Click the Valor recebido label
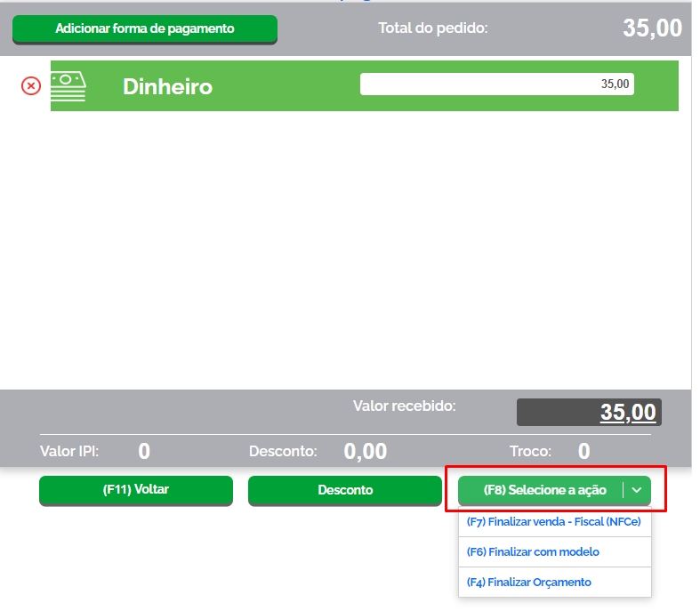This screenshot has width=700, height=611. [x=404, y=406]
